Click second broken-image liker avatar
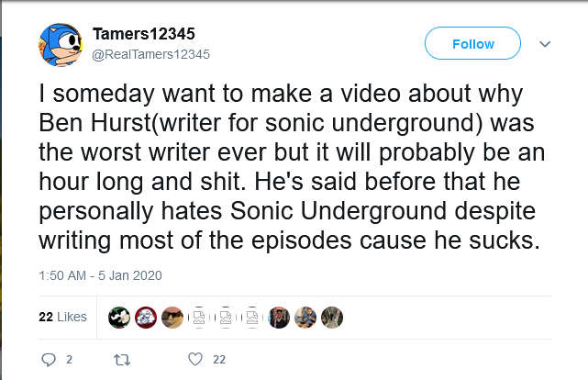The width and height of the screenshot is (588, 380). [x=226, y=317]
